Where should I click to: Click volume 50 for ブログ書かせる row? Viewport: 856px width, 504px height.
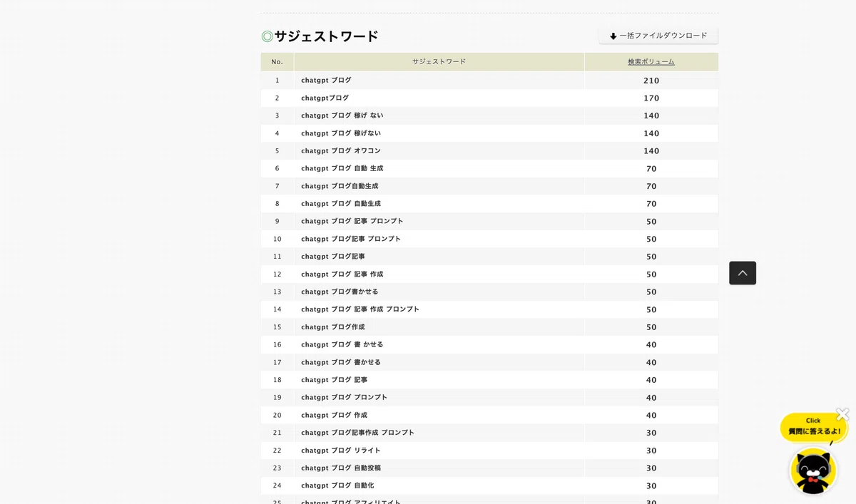651,292
